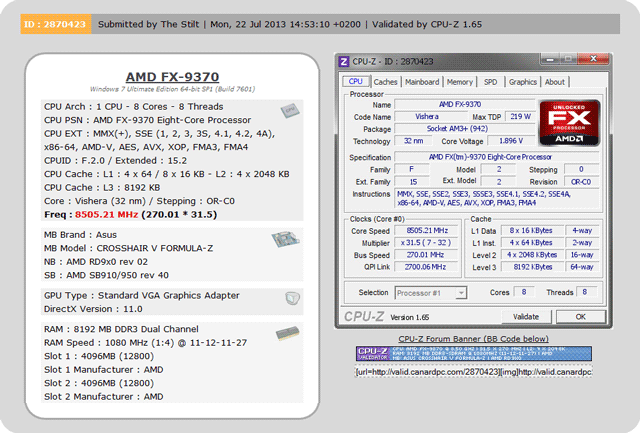Click the Validate button

point(526,317)
